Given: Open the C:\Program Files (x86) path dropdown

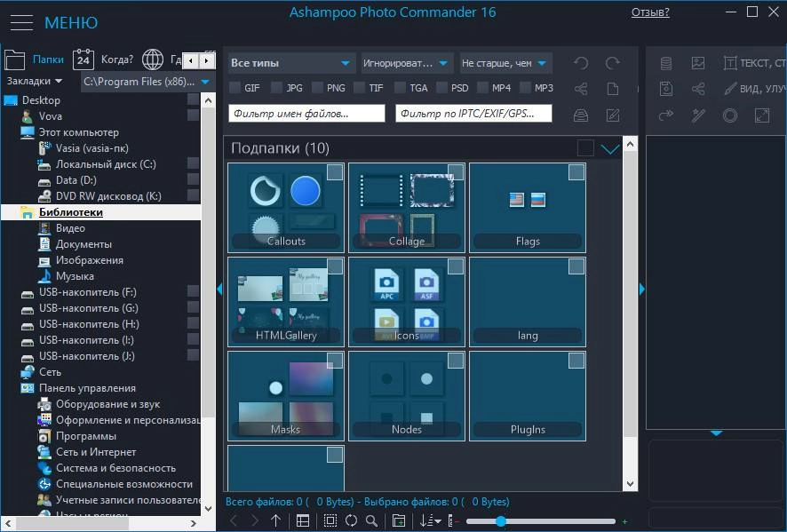Looking at the screenshot, I should click(x=147, y=82).
